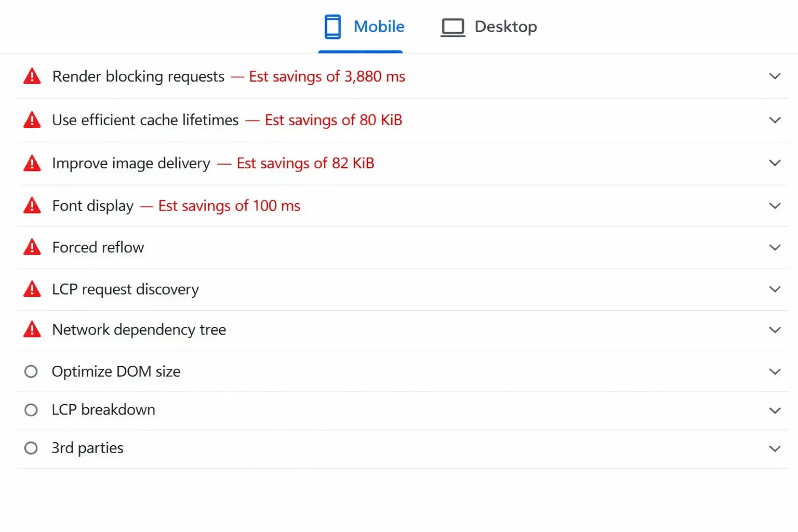Click the warning icon beside Forced reflow
The image size is (798, 532).
point(32,247)
